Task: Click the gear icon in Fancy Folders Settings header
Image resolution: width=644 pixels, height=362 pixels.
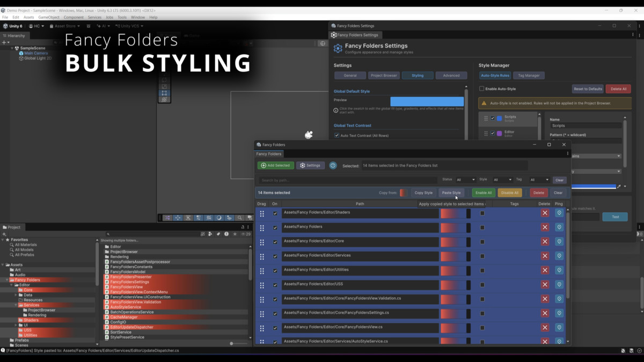Action: pos(338,48)
